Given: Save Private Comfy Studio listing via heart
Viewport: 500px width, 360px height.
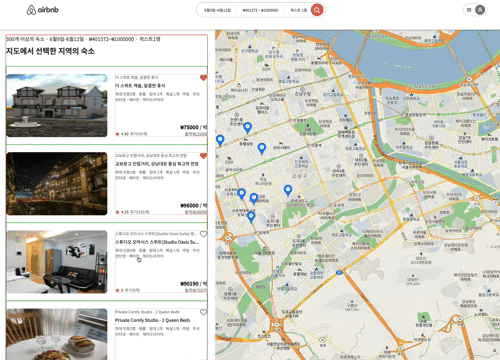Looking at the screenshot, I should click(x=203, y=312).
